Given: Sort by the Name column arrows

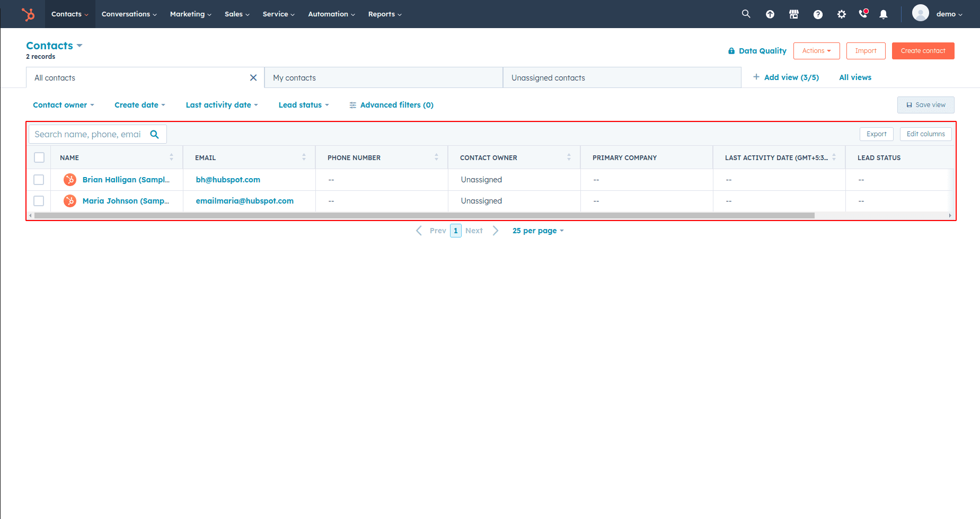Looking at the screenshot, I should point(171,157).
